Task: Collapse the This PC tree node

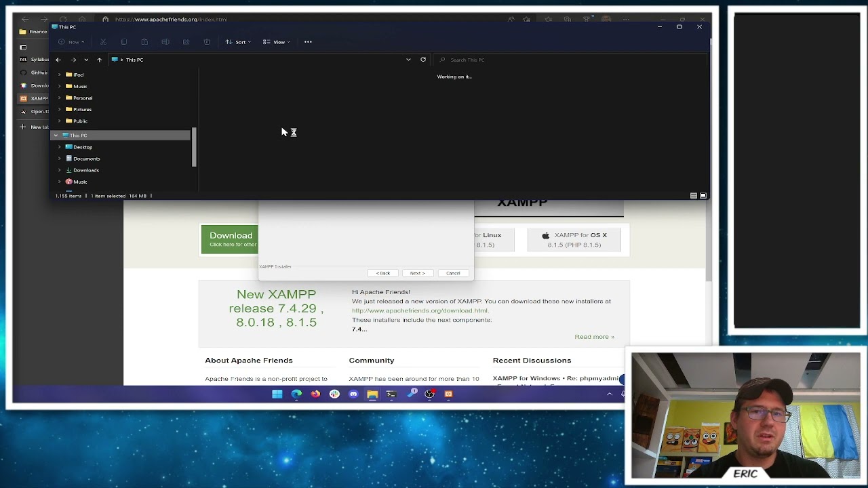Action: point(56,136)
